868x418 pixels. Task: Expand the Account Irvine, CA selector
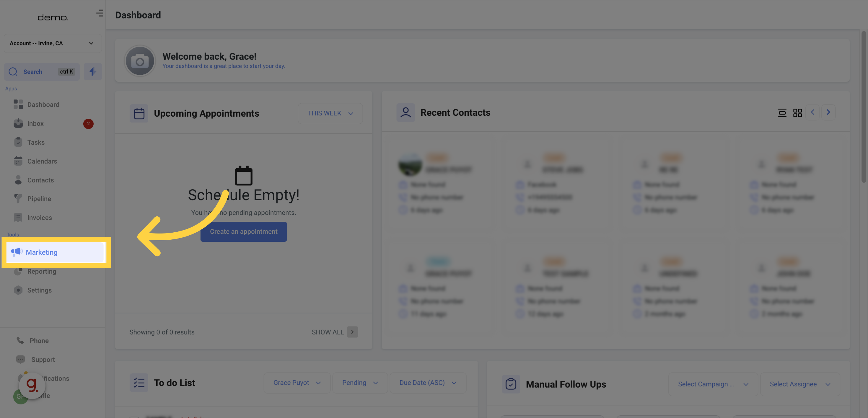coord(53,43)
